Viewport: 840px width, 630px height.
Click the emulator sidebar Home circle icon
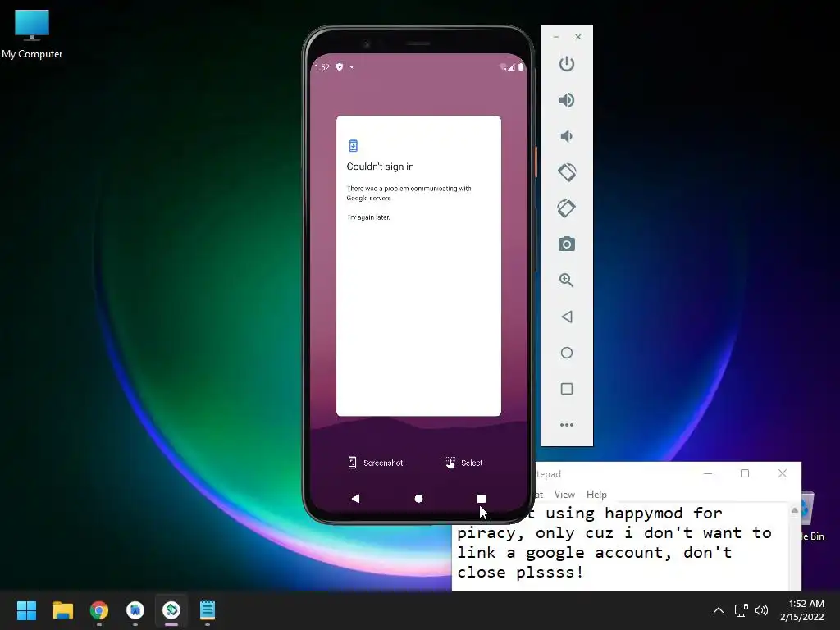(x=566, y=353)
